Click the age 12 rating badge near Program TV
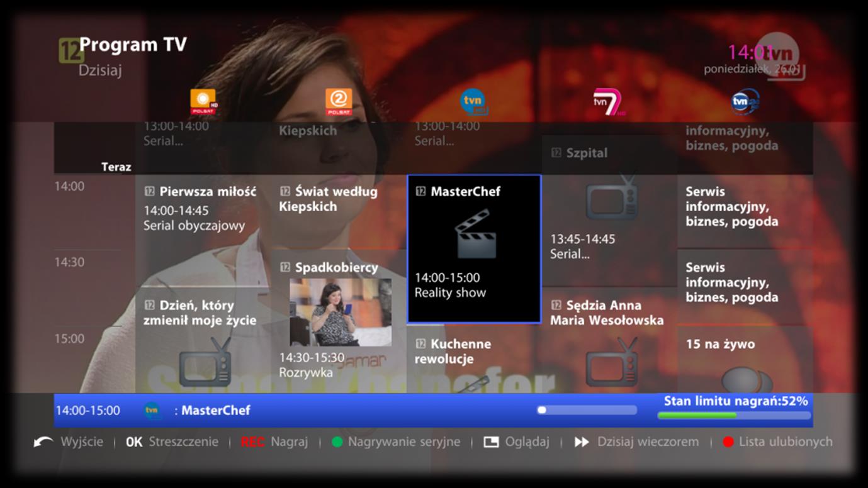Screen dimensions: 868x488 [x=71, y=50]
